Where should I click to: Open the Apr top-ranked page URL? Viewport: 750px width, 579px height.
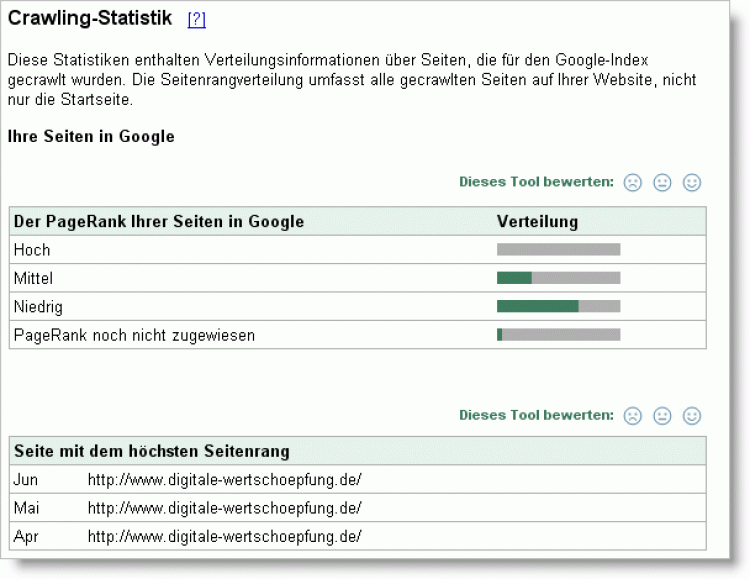[x=224, y=536]
